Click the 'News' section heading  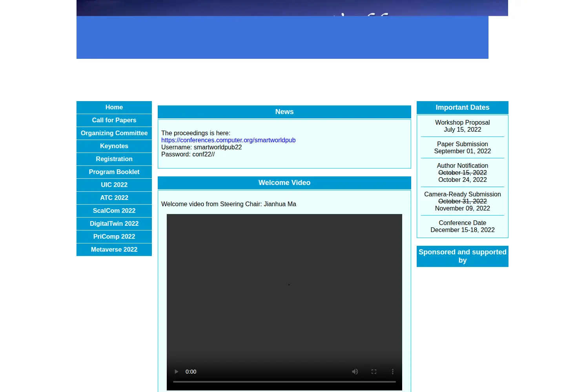pyautogui.click(x=284, y=112)
